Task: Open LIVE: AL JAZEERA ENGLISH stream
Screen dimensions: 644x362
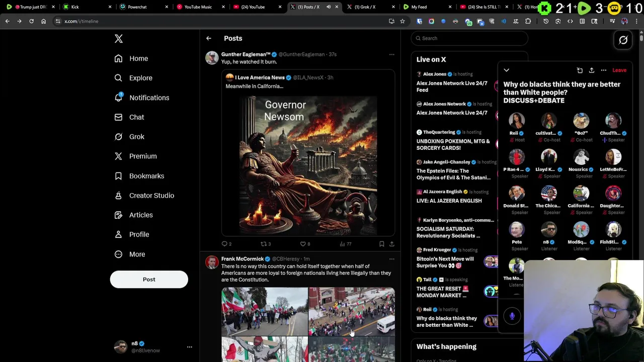Action: 449,201
